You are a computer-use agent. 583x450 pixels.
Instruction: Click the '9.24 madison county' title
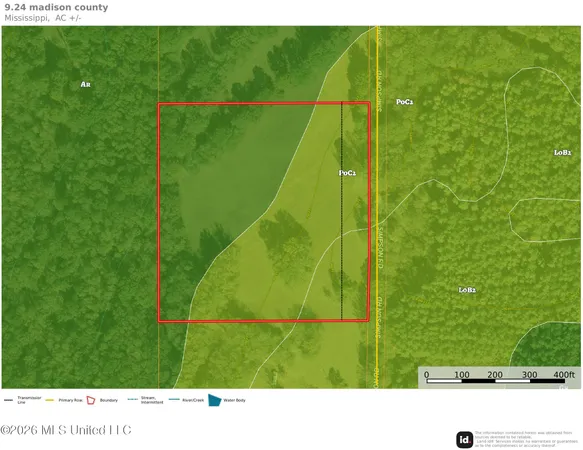56,7
